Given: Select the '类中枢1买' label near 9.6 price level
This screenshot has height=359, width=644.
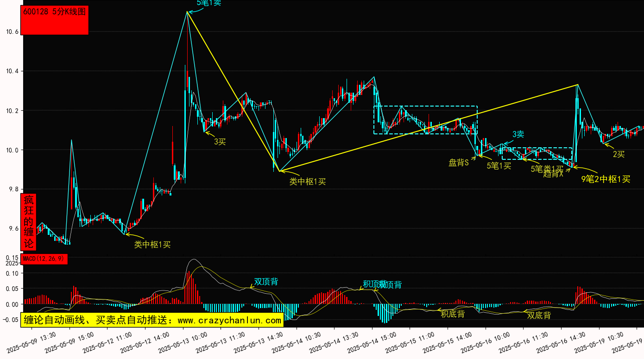Looking at the screenshot, I should (152, 244).
